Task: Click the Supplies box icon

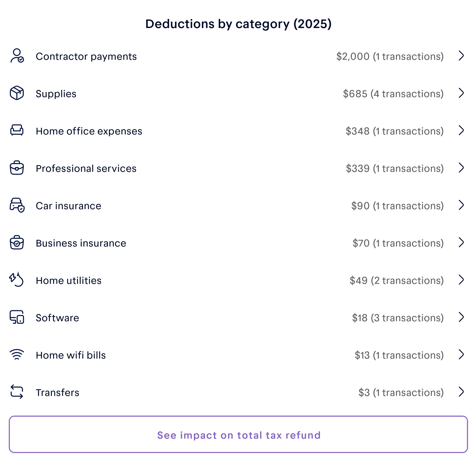Action: tap(17, 93)
